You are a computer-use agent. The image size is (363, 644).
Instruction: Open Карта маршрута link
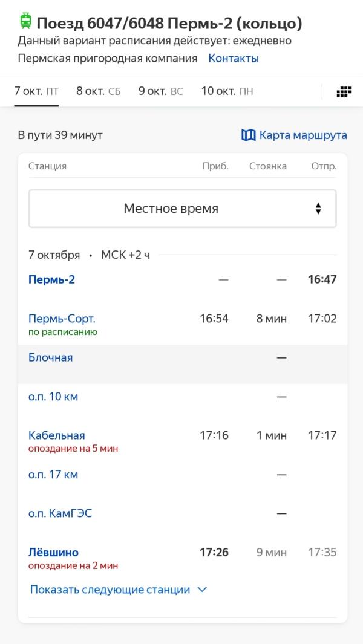tap(302, 135)
